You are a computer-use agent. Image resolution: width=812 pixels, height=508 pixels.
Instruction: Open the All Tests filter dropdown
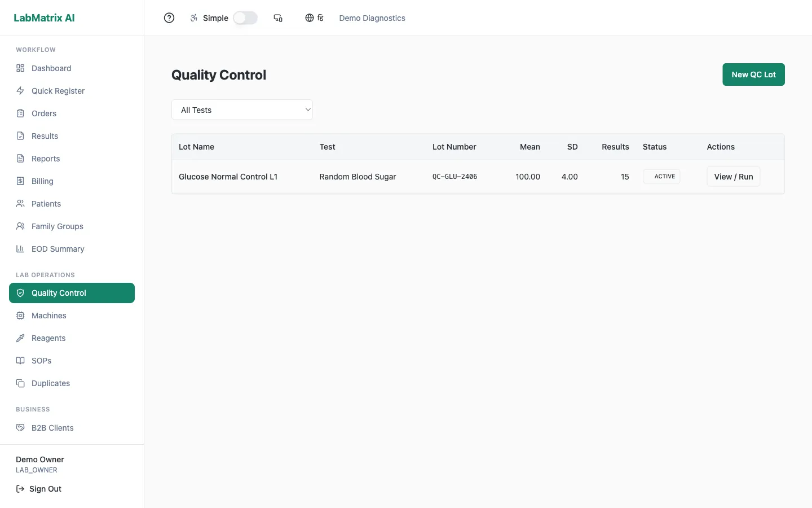(x=242, y=110)
